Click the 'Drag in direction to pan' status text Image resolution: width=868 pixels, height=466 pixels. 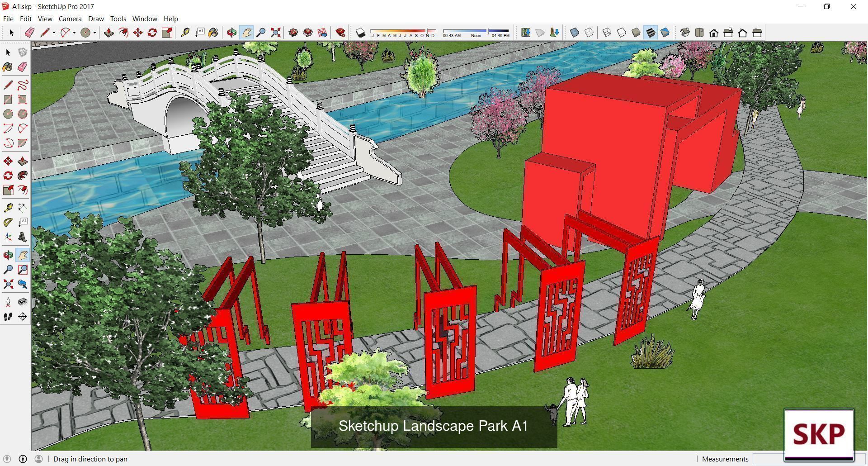(90, 459)
